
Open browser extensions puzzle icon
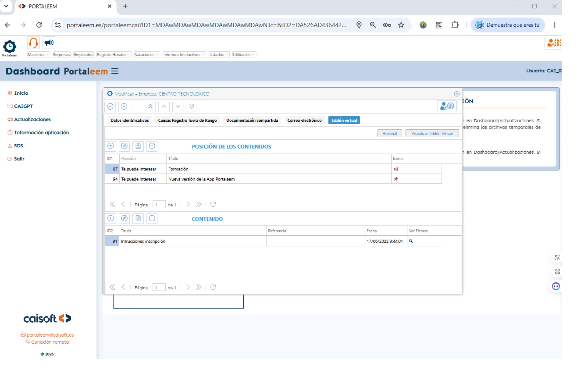click(455, 25)
